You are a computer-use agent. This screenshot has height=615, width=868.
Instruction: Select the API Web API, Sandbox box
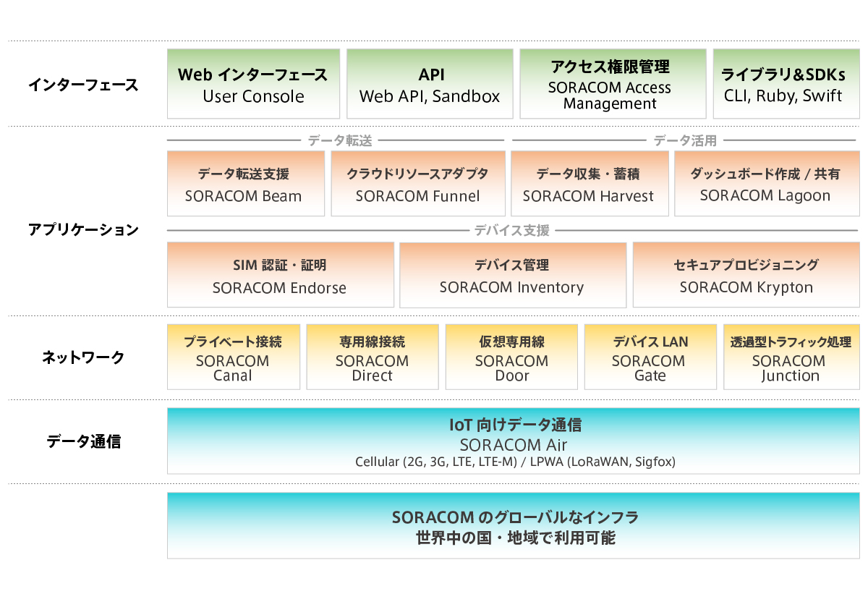tap(430, 84)
